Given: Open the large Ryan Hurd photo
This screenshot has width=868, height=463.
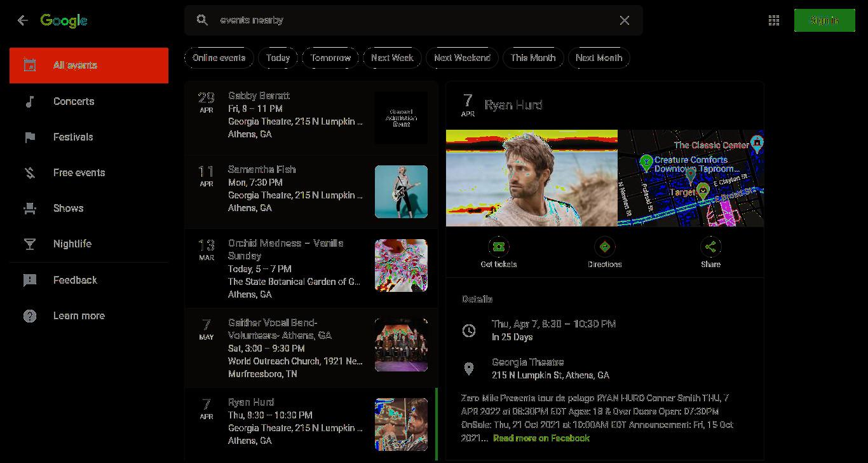Looking at the screenshot, I should click(532, 178).
